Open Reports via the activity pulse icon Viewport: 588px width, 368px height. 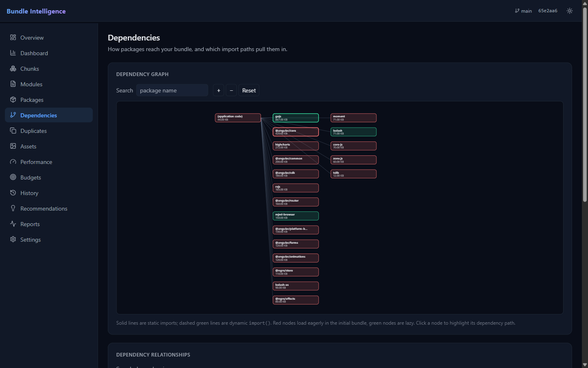13,224
